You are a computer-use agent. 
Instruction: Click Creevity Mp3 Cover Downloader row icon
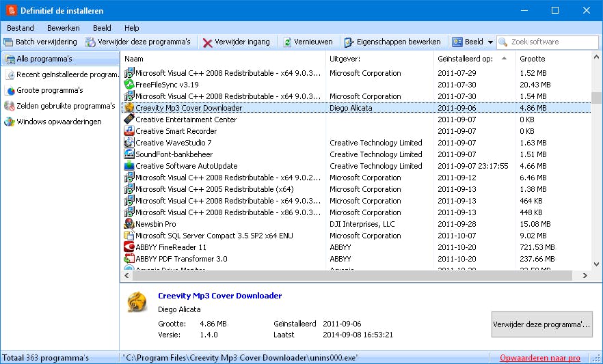[129, 108]
